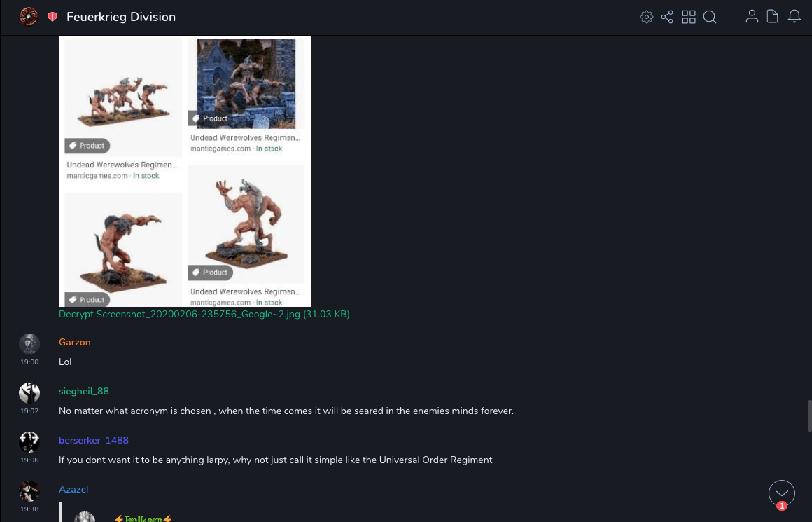Search messages with magnifier icon
Image resolution: width=812 pixels, height=522 pixels.
point(710,17)
